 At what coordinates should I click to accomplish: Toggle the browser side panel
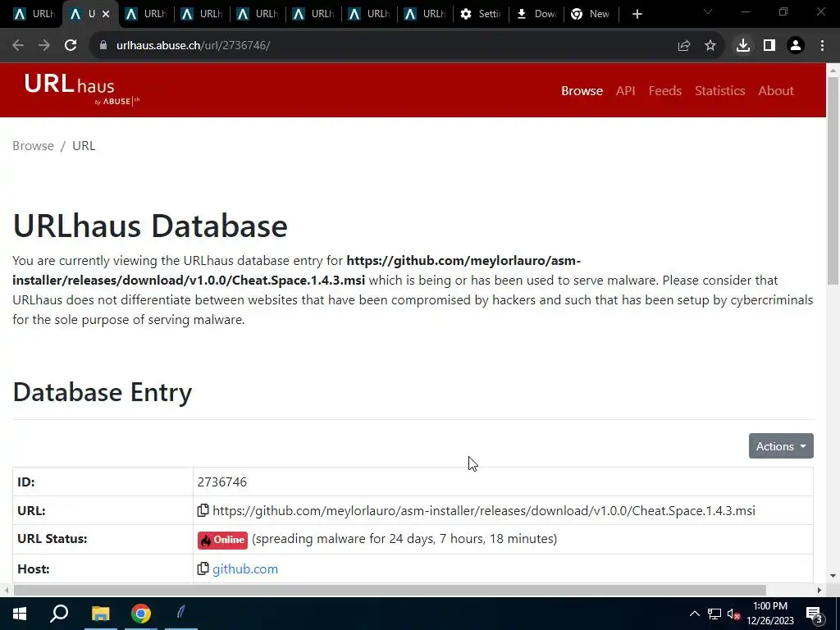click(x=769, y=46)
